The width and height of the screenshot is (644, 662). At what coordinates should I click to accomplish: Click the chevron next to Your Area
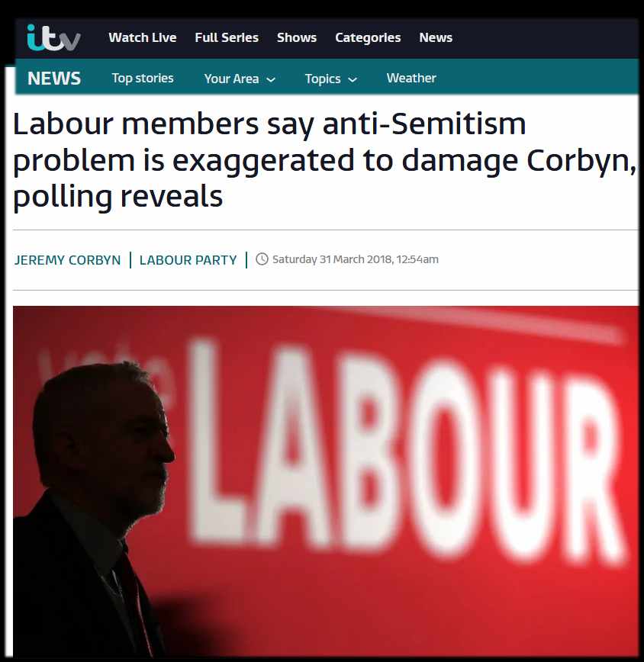click(271, 79)
